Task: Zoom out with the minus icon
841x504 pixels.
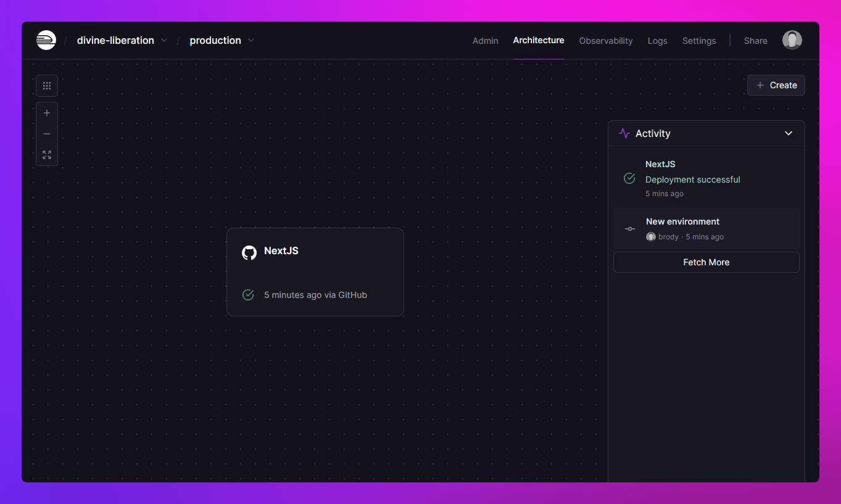Action: [47, 134]
